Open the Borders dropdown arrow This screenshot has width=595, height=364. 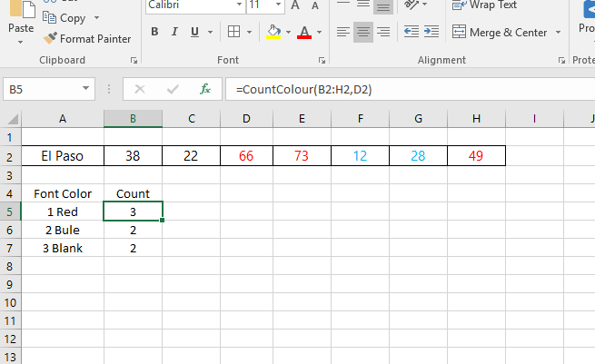point(249,33)
